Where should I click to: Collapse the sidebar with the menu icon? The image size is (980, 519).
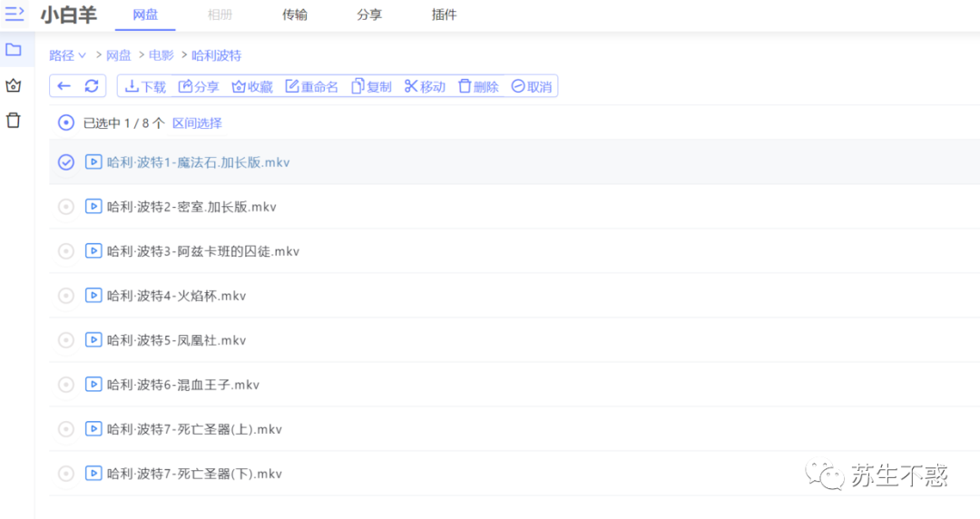pos(15,14)
